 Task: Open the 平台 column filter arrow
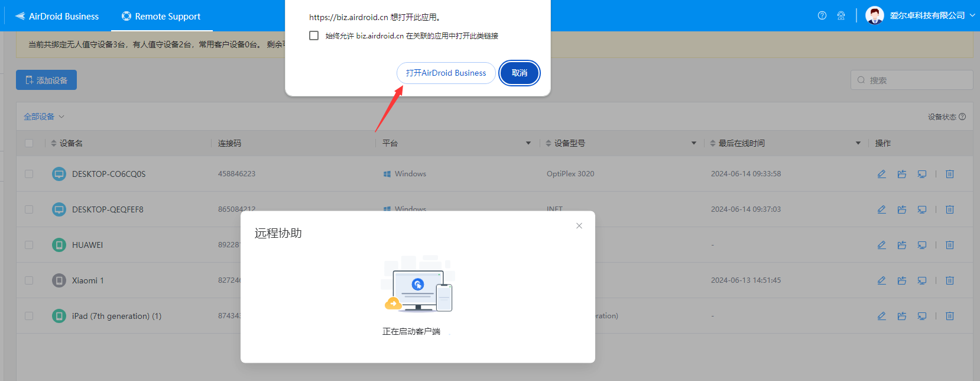click(x=528, y=143)
